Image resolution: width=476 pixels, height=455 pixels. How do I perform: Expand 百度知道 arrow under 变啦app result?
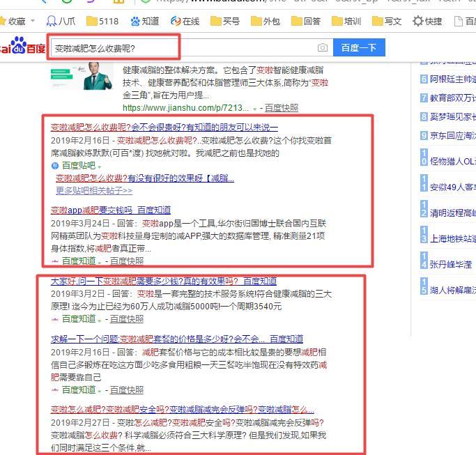[100, 262]
